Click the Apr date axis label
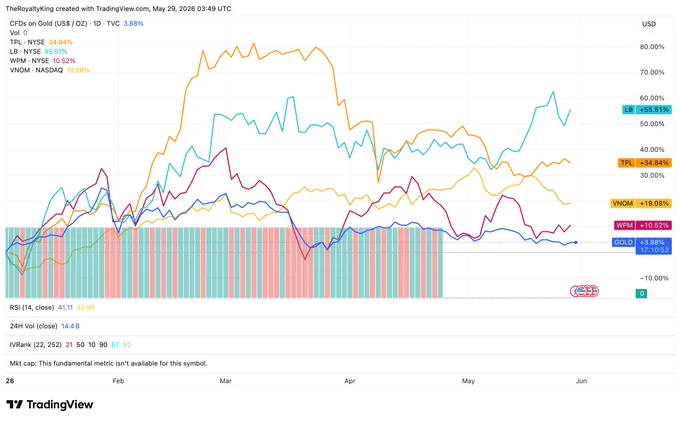The width and height of the screenshot is (680, 421). pyautogui.click(x=350, y=381)
